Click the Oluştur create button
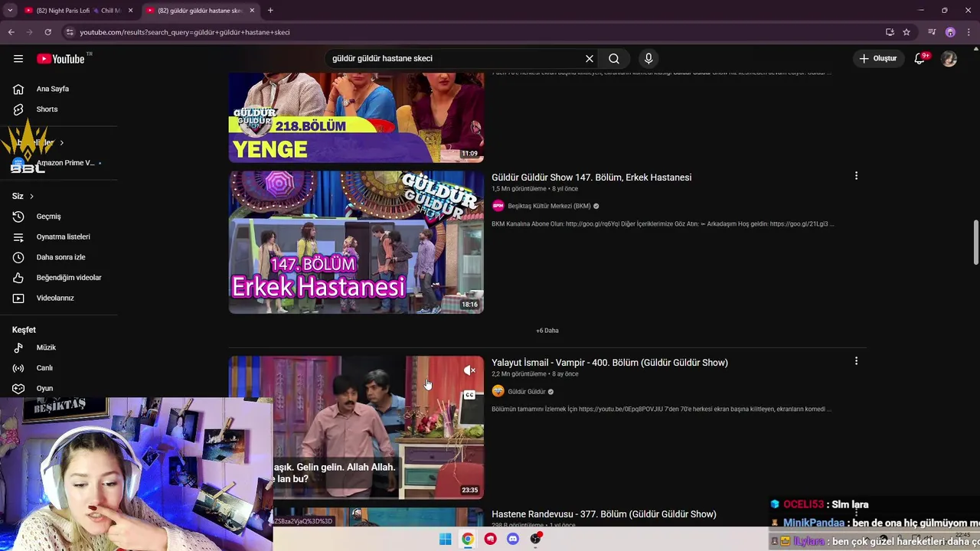Image resolution: width=980 pixels, height=551 pixels. pyautogui.click(x=878, y=59)
